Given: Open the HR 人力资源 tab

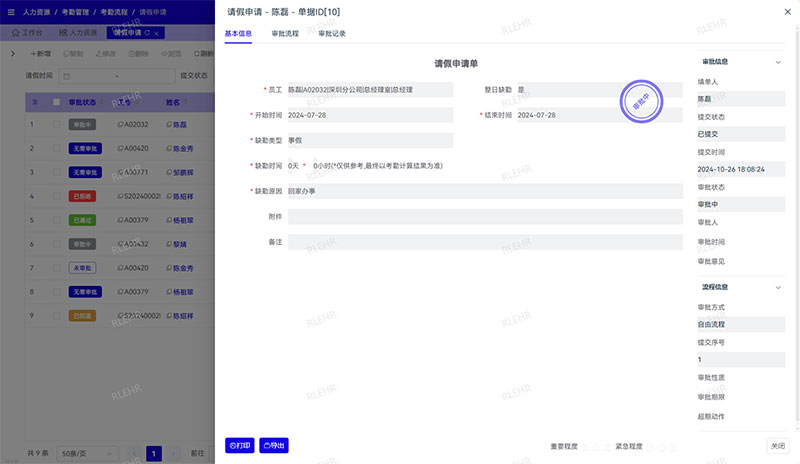Looking at the screenshot, I should click(x=78, y=33).
